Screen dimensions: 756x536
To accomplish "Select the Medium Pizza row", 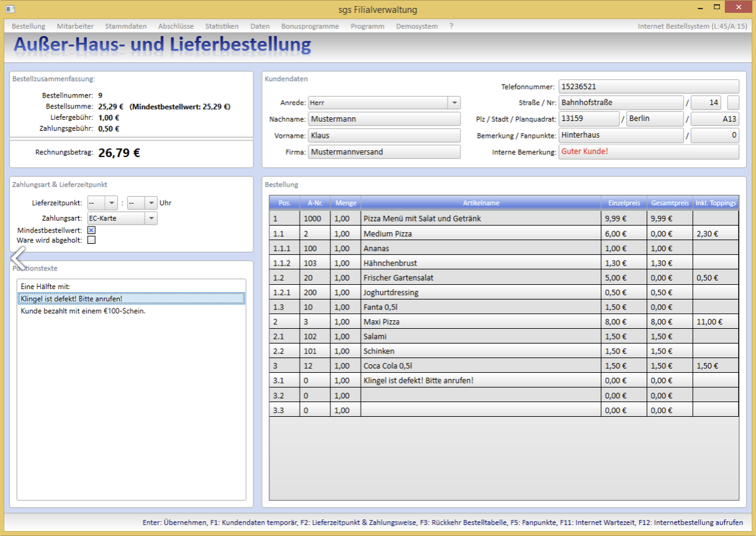I will pyautogui.click(x=504, y=234).
